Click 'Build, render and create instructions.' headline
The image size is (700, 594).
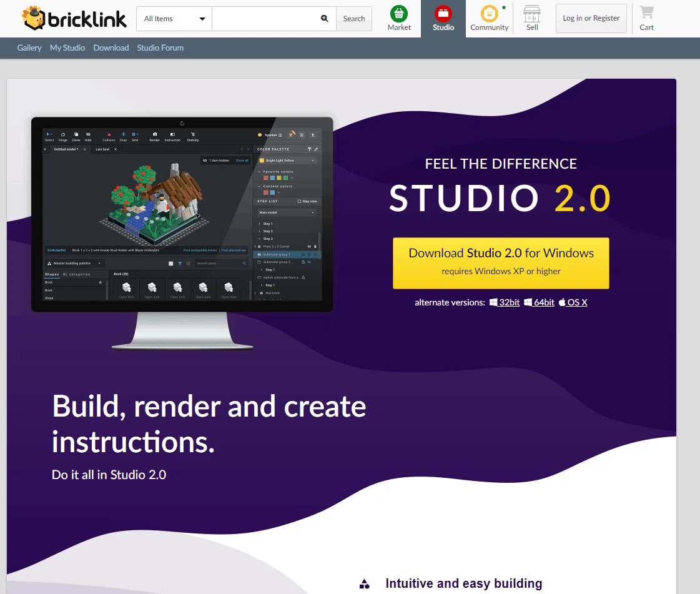[209, 424]
